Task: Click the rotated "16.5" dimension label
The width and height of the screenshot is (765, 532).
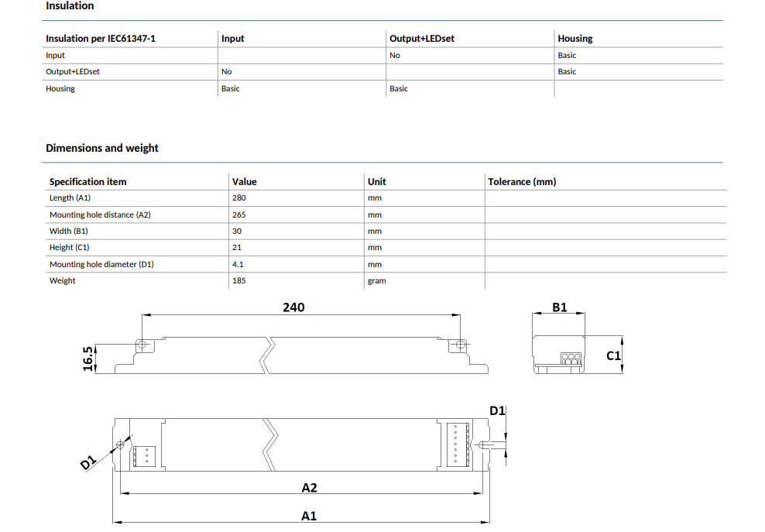Action: coord(87,359)
